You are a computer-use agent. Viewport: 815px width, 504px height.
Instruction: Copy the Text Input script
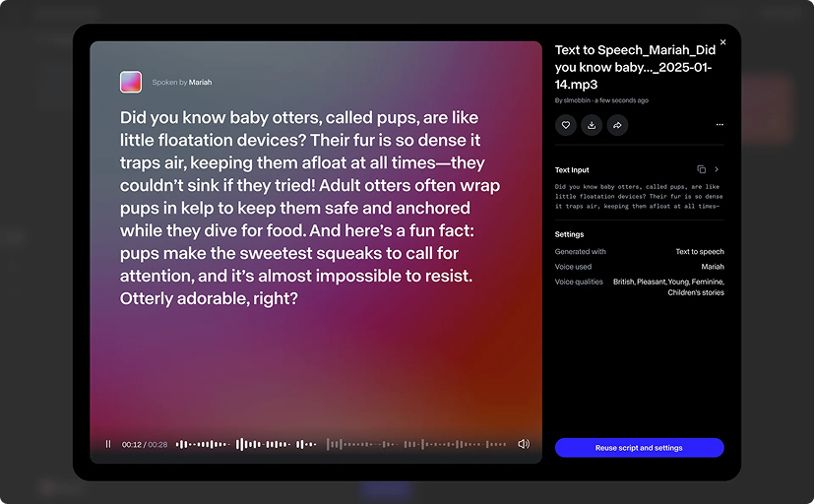pos(702,169)
